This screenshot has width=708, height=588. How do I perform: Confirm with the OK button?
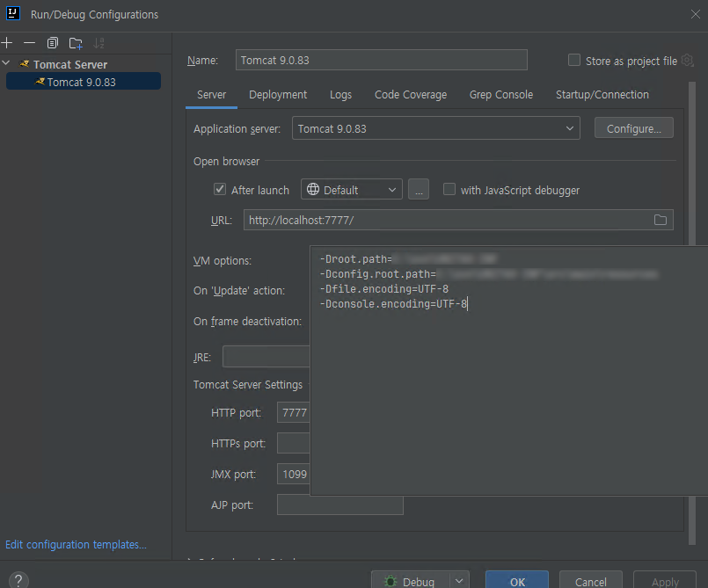pos(517,581)
